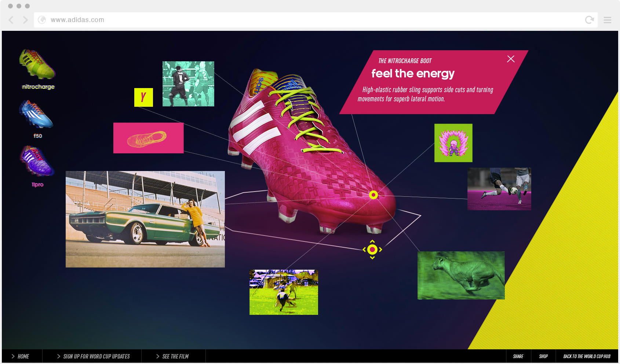Open the green tile with pink character
Screen dimensions: 620x364
coord(453,143)
